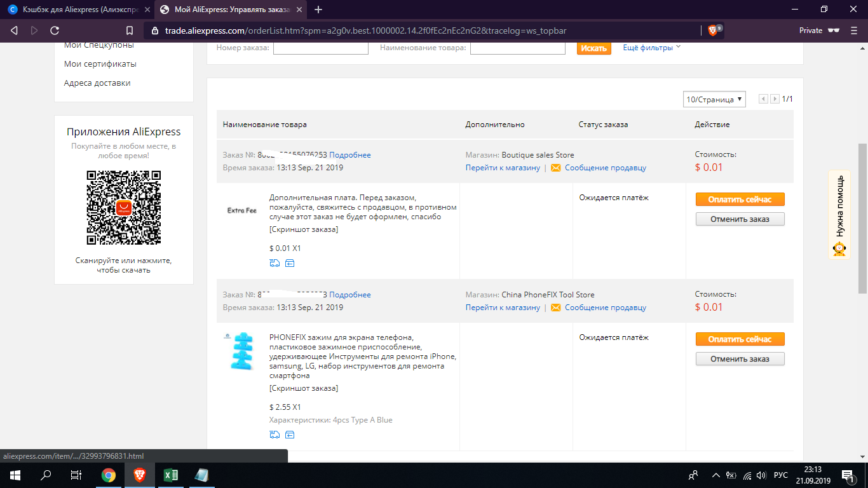868x488 pixels.
Task: Open Скриншот заказа for the Extra Fee order
Action: [x=304, y=229]
